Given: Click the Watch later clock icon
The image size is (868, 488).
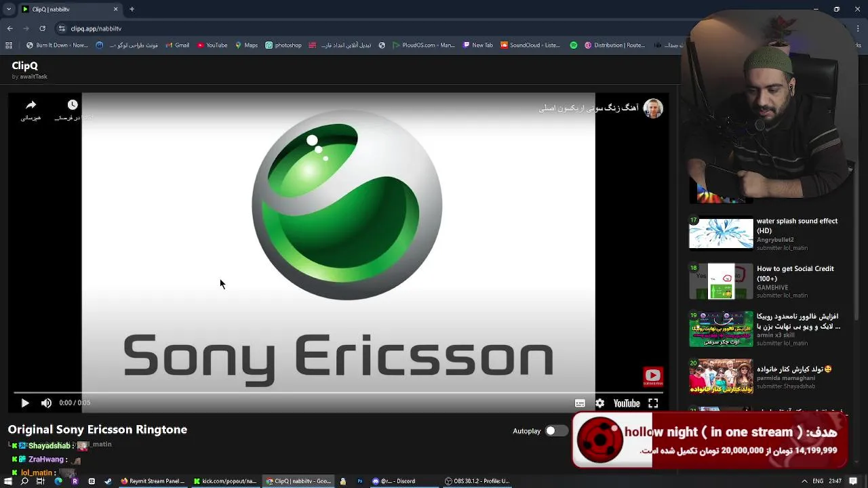Looking at the screenshot, I should click(x=73, y=104).
